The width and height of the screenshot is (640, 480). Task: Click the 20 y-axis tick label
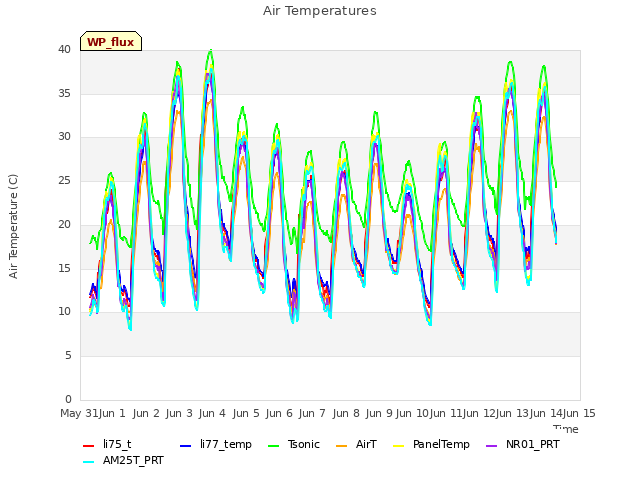point(64,224)
